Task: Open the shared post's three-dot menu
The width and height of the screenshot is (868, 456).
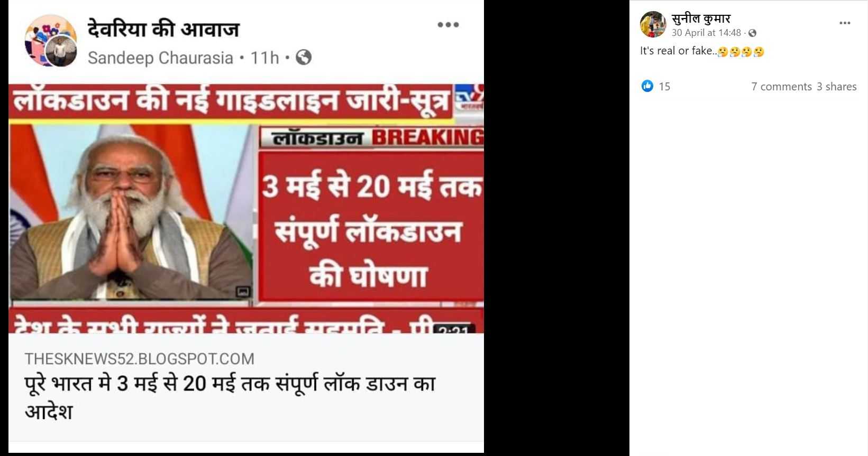Action: point(448,24)
